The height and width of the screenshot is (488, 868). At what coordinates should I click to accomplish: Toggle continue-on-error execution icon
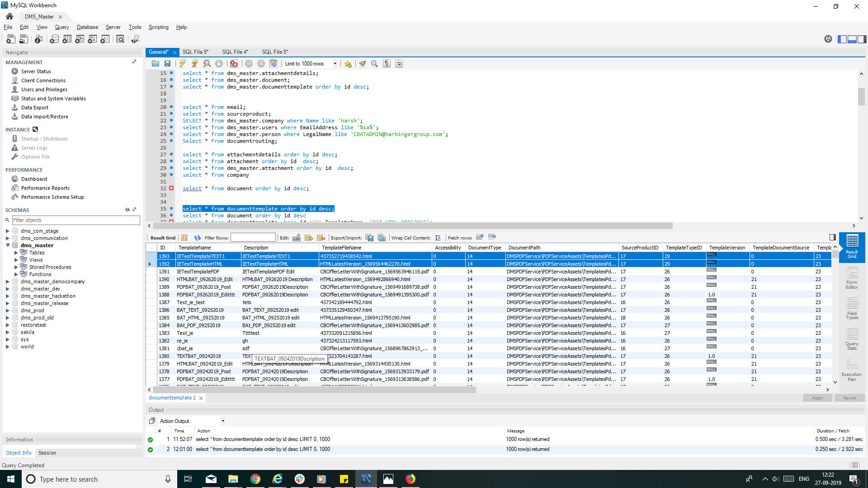click(234, 64)
